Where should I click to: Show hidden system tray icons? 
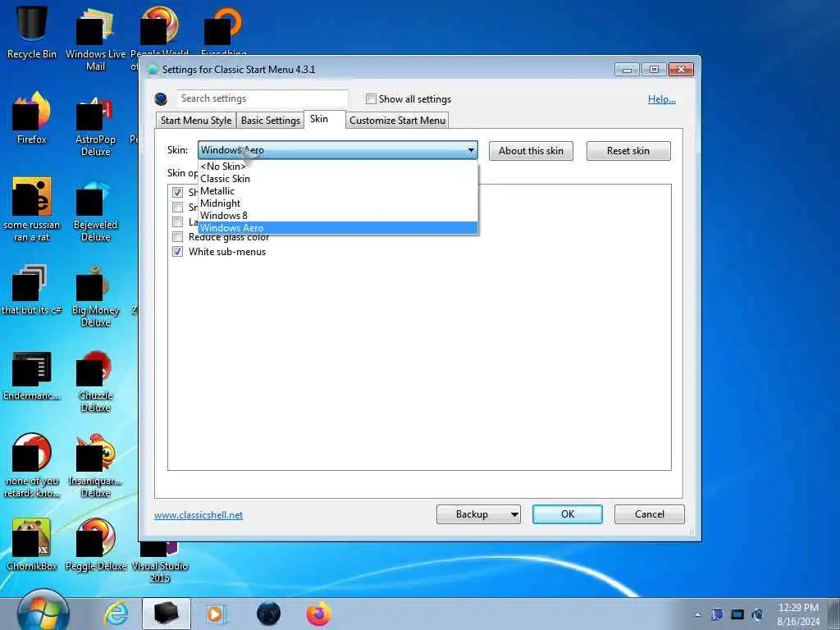pyautogui.click(x=697, y=615)
